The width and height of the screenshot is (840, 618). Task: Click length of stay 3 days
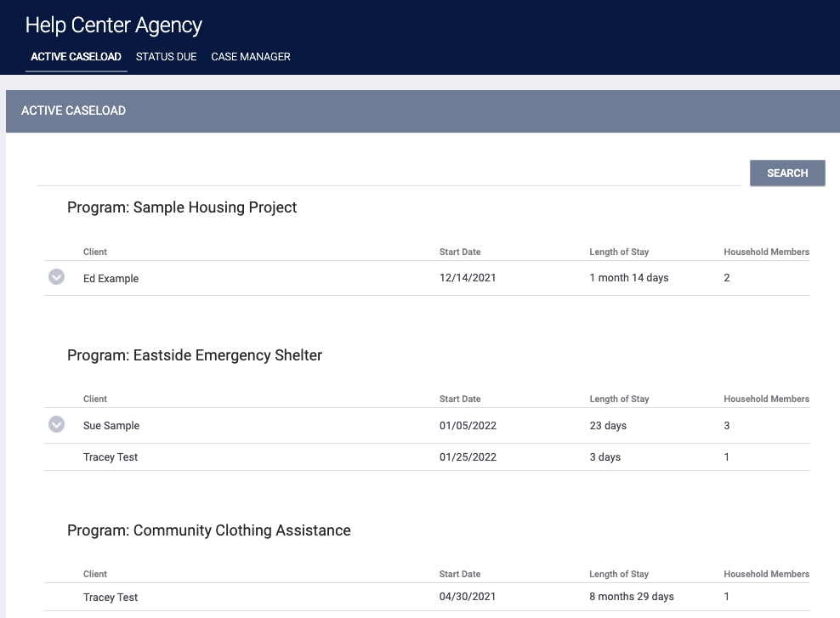pos(604,456)
